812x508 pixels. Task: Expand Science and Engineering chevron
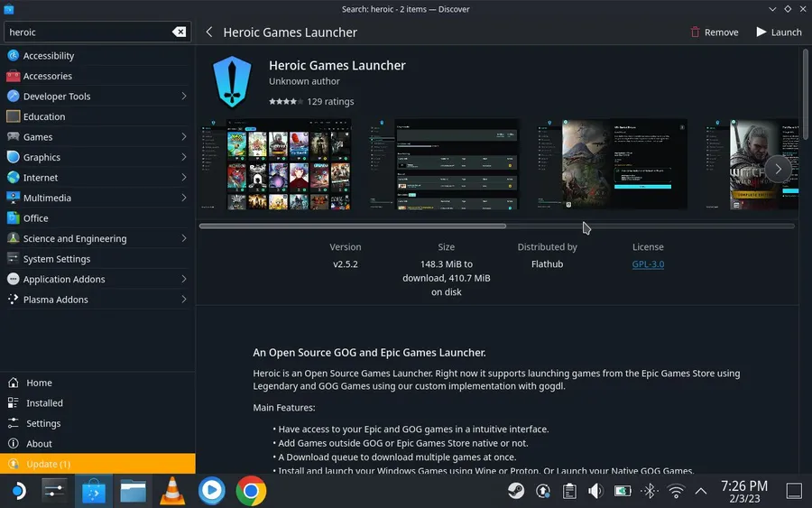tap(184, 238)
